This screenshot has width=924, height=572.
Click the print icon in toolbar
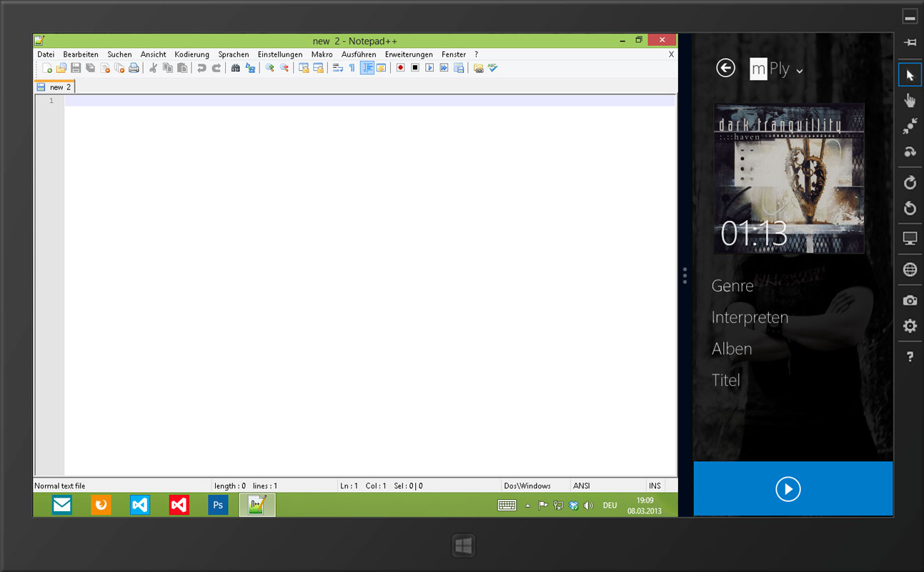134,68
